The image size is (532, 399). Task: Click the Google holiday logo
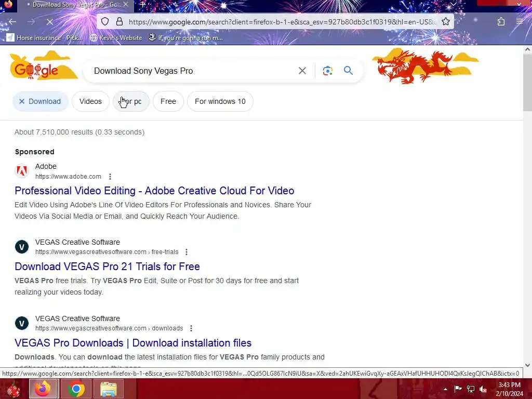pyautogui.click(x=44, y=65)
